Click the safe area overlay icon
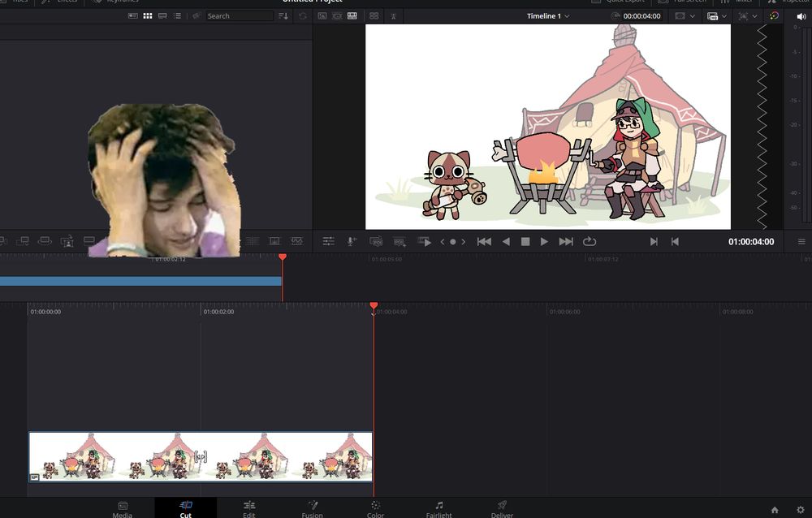 coord(680,16)
